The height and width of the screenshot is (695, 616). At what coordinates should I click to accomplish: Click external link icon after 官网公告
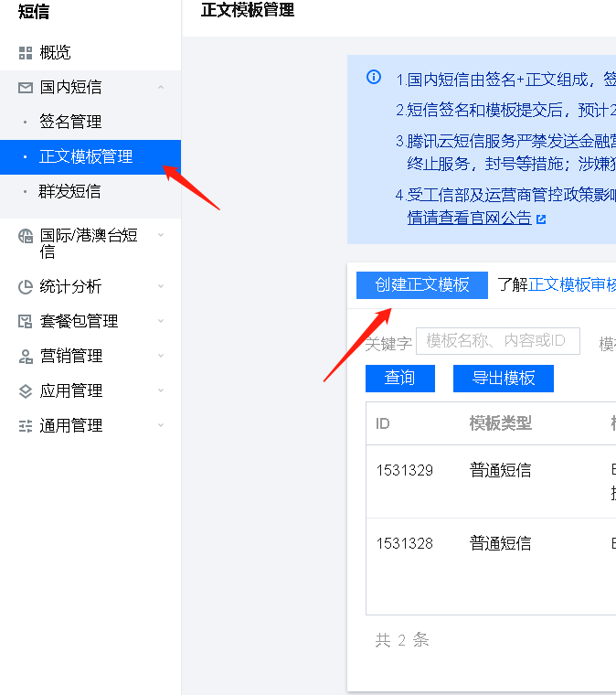pos(541,219)
